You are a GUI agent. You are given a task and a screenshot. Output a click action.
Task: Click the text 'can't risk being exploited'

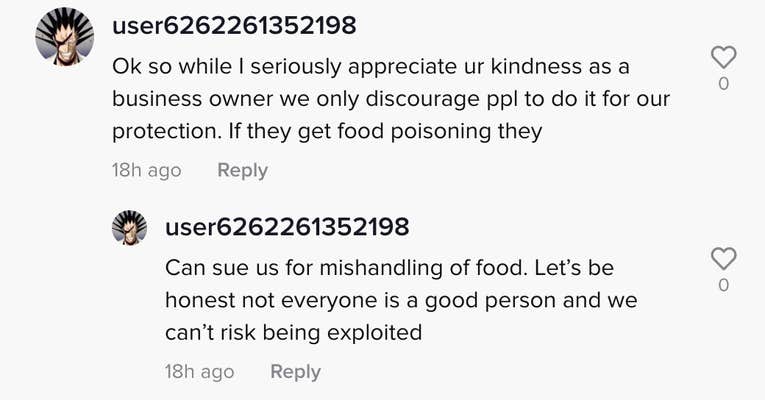pos(294,333)
